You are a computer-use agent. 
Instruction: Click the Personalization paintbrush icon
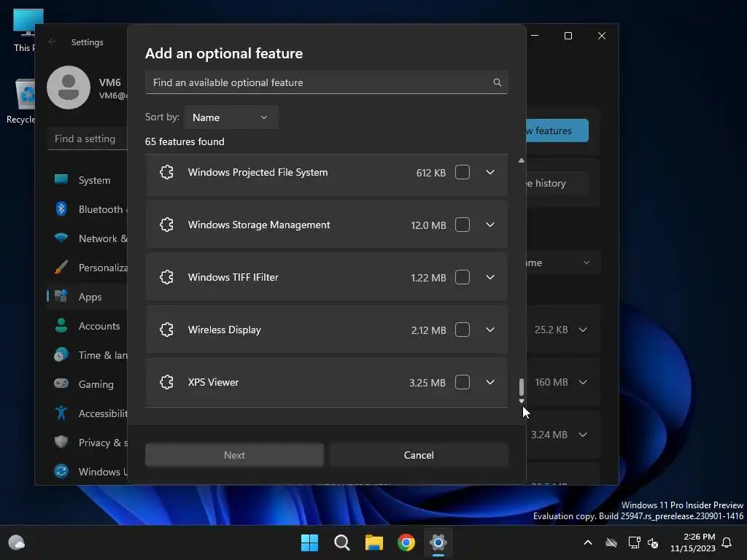(x=61, y=267)
